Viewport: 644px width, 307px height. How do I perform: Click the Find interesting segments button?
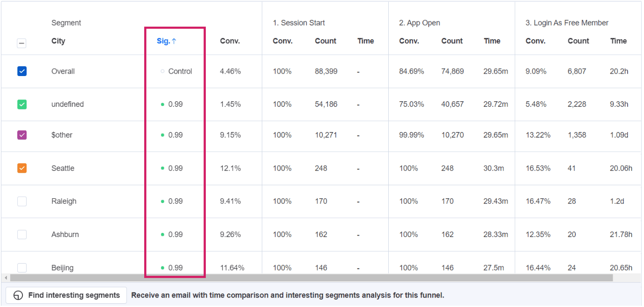[x=66, y=295]
